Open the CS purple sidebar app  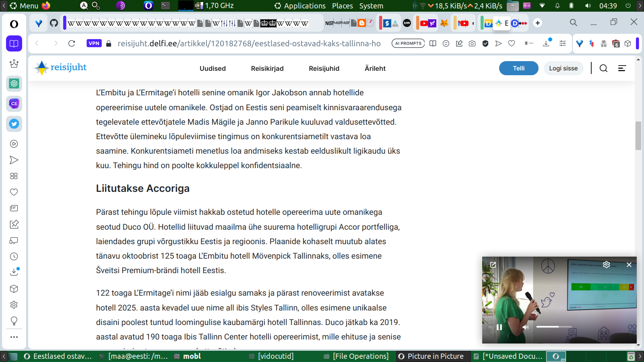point(14,104)
